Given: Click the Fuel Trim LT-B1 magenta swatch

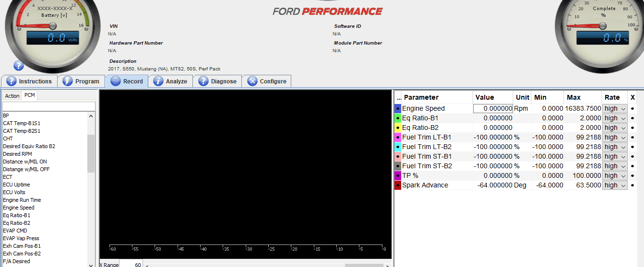Looking at the screenshot, I should point(398,138).
